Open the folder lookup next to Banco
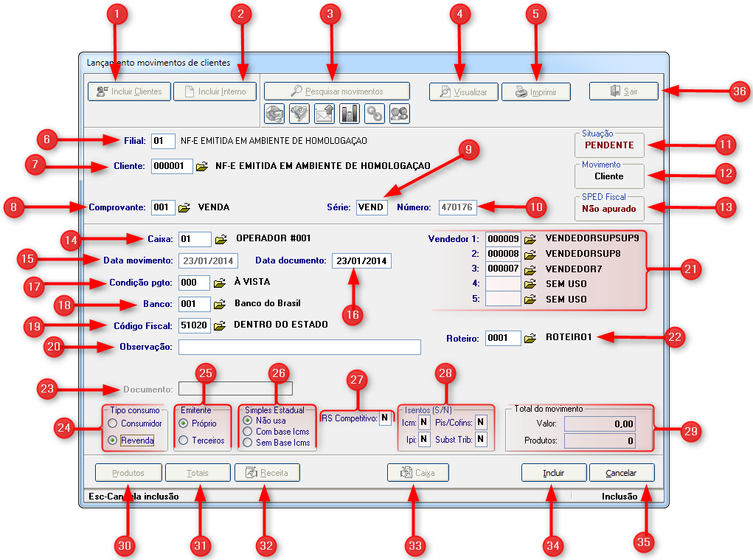753x560 pixels. 220,304
